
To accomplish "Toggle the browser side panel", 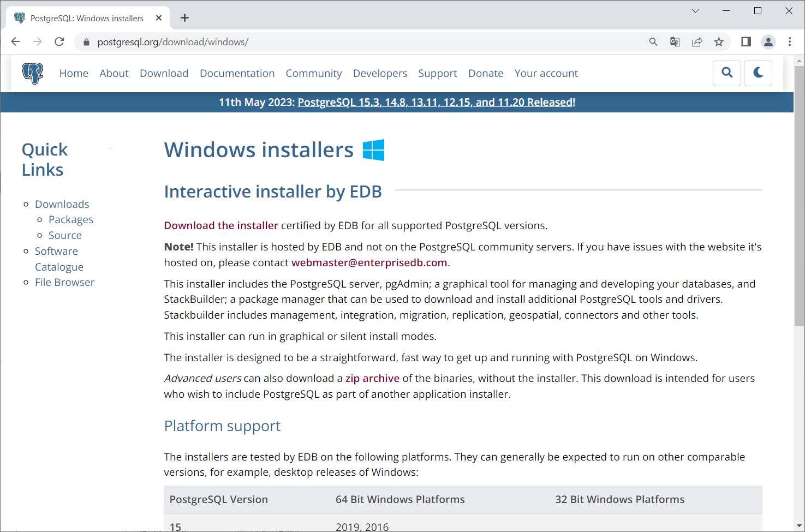I will [746, 42].
